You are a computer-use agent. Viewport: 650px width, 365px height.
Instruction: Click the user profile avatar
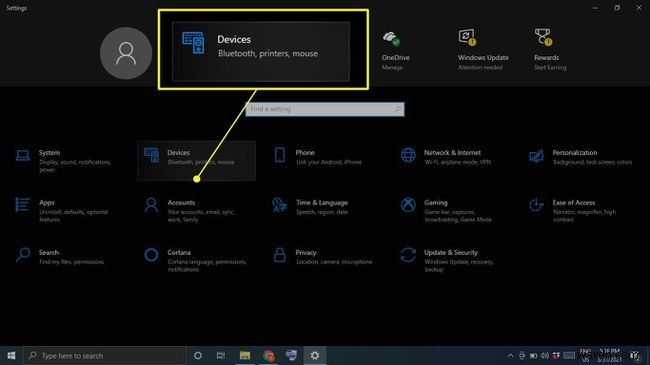point(126,53)
